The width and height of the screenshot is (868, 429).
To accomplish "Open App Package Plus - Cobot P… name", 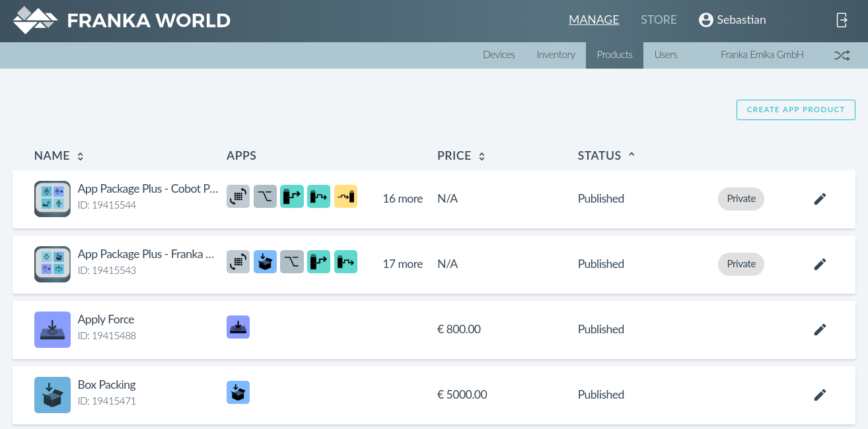I will 148,189.
